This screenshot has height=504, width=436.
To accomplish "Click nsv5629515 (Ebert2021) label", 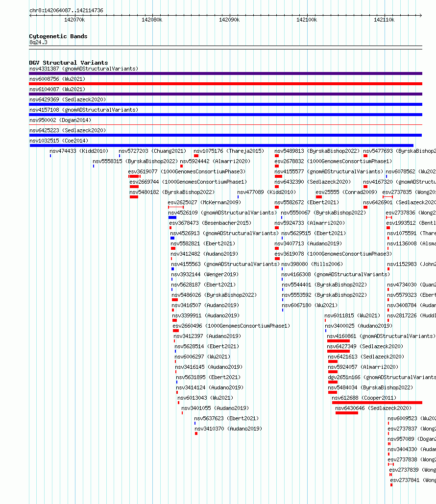I will pos(314,233).
